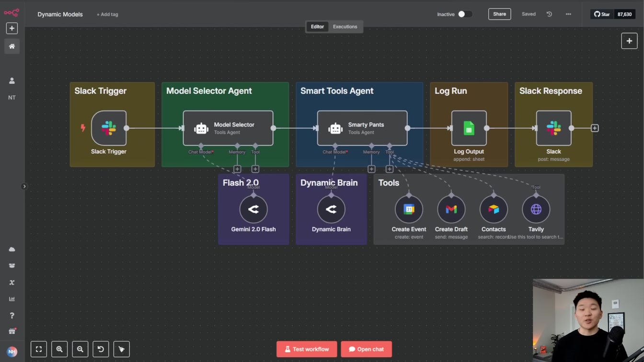Select the Model Selector agent node
644x362 pixels.
pos(228,128)
